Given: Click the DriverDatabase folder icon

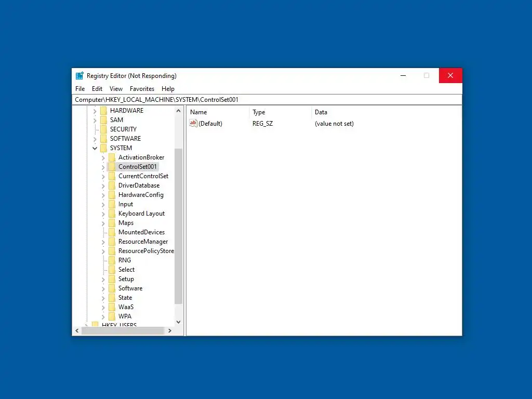Looking at the screenshot, I should (x=112, y=185).
